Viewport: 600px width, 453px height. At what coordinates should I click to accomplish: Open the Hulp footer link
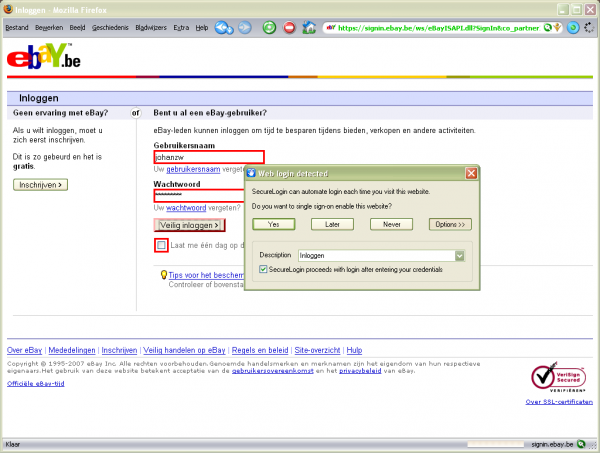point(354,350)
